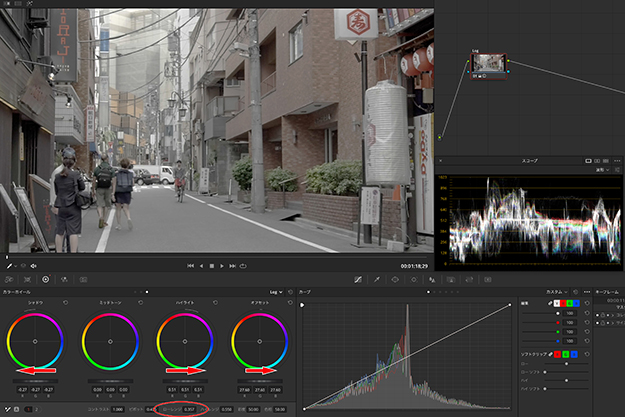
Task: Reset the Offset color wheel
Action: (289, 302)
